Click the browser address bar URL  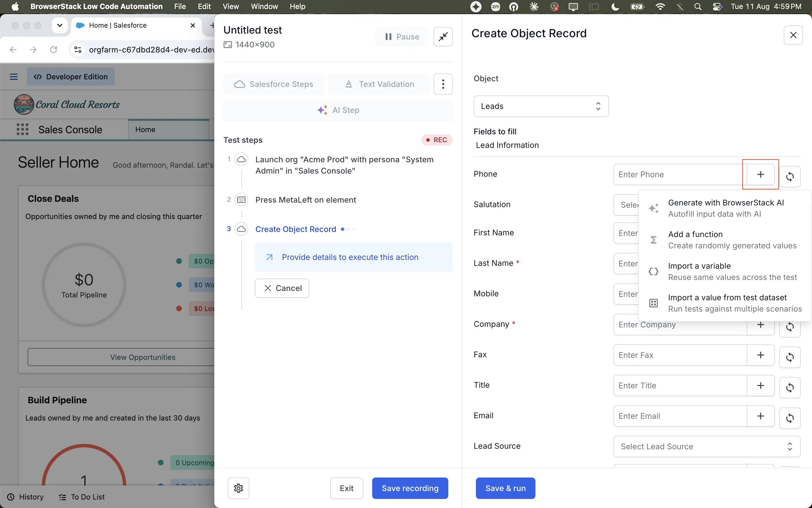151,50
